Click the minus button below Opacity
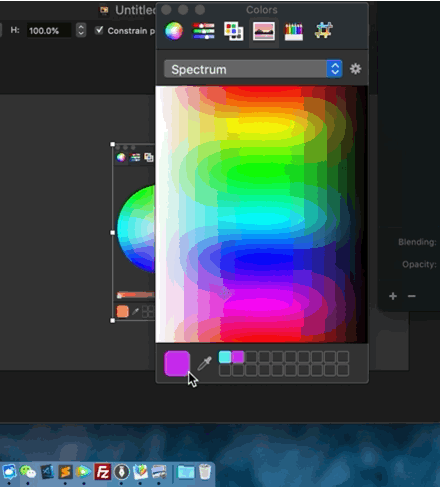The width and height of the screenshot is (440, 488). click(x=412, y=296)
